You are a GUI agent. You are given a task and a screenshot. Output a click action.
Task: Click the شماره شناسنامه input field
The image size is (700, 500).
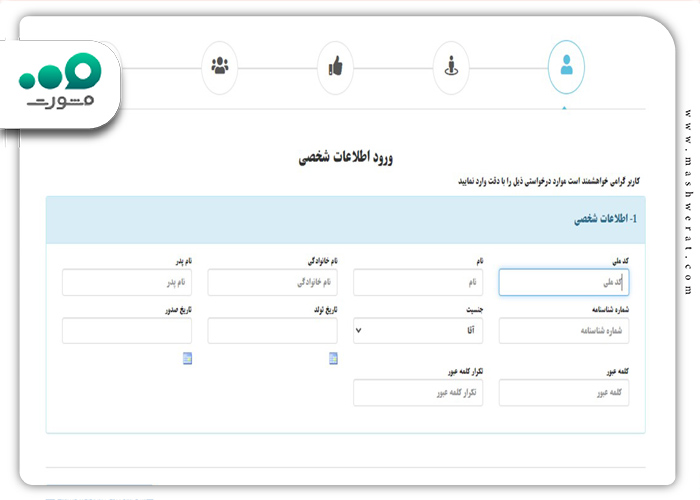pyautogui.click(x=564, y=331)
